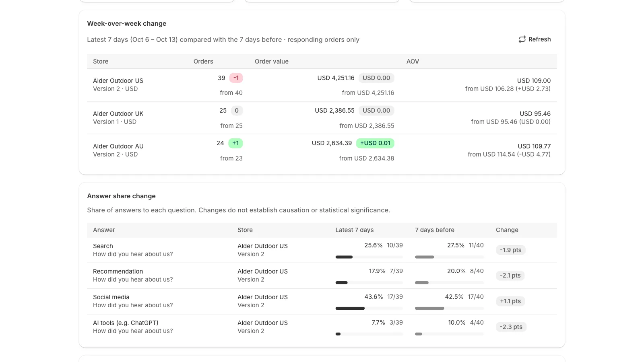Select the 7 days before column header

(x=435, y=230)
